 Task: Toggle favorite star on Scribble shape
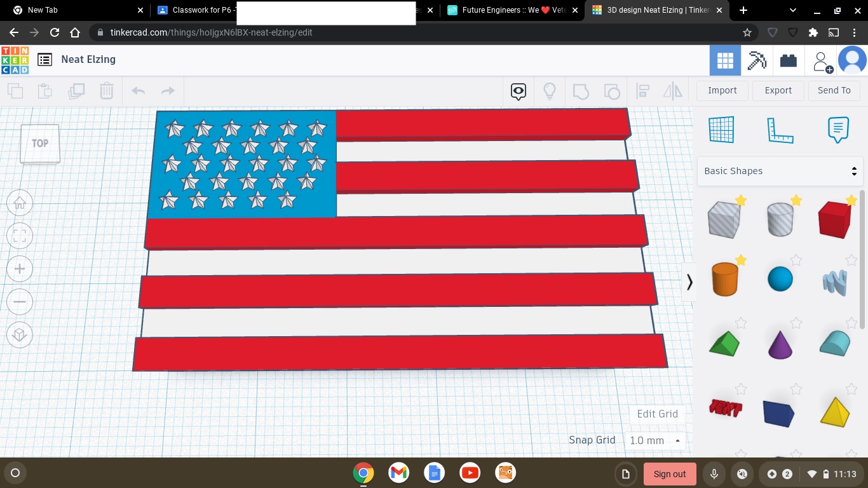coord(851,260)
